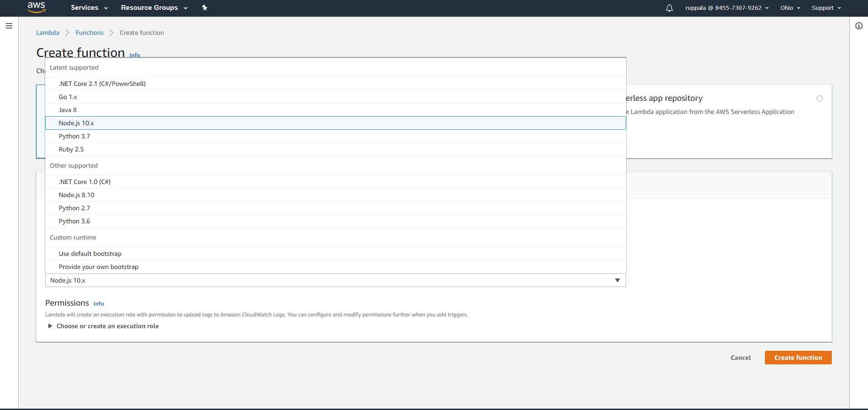Open the notifications bell
The width and height of the screenshot is (868, 410).
point(669,8)
